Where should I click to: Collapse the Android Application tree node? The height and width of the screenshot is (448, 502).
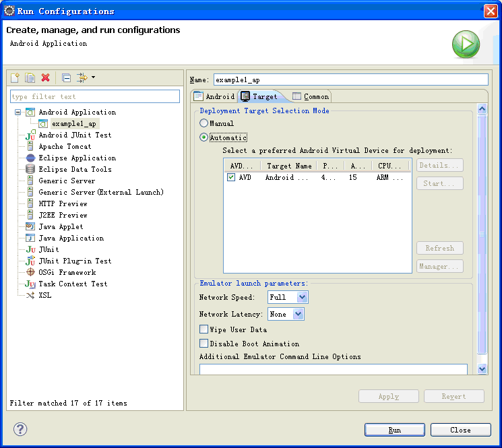click(18, 112)
